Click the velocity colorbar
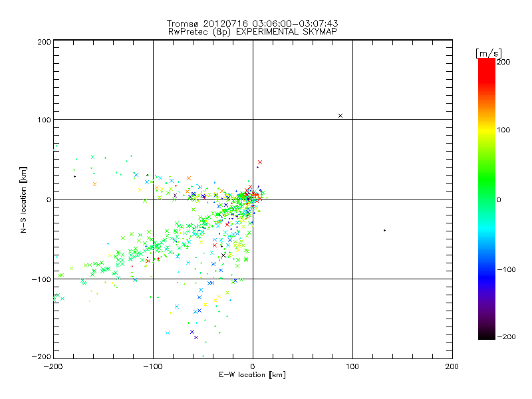 [x=487, y=199]
